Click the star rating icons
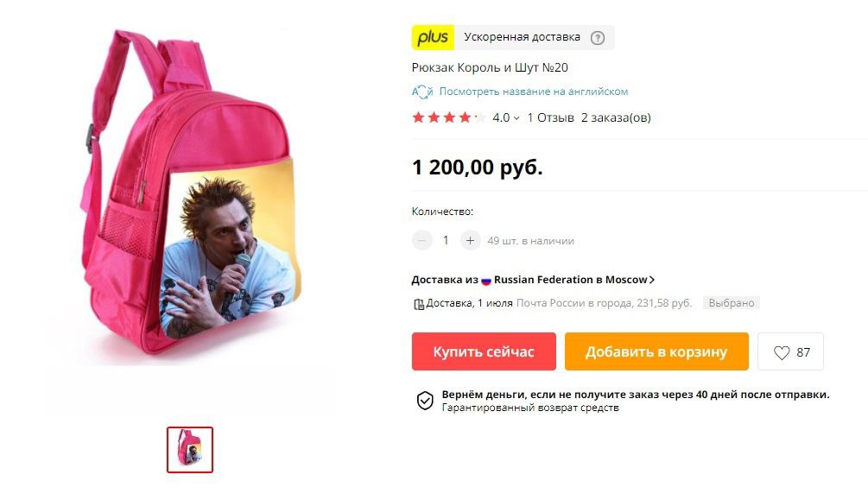The height and width of the screenshot is (500, 868). click(449, 117)
